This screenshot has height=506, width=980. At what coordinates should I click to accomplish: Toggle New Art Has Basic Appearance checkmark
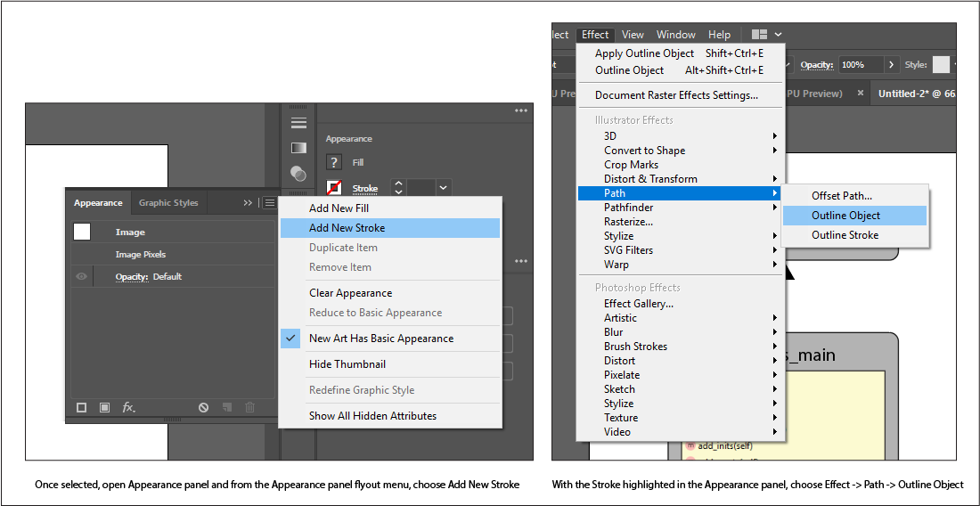pyautogui.click(x=291, y=339)
